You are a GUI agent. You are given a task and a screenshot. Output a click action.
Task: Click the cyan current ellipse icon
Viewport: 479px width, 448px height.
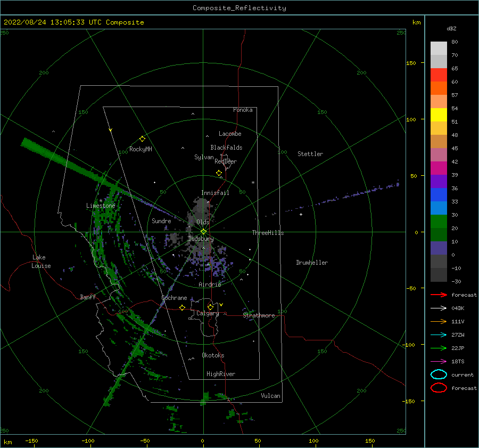click(x=439, y=374)
